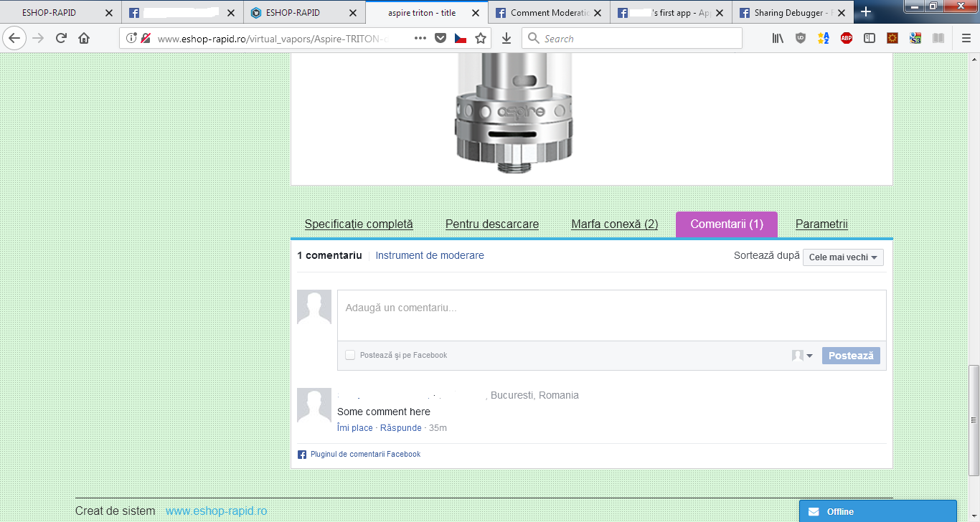This screenshot has height=522, width=980.
Task: Click the forward navigation arrow
Action: (38, 38)
